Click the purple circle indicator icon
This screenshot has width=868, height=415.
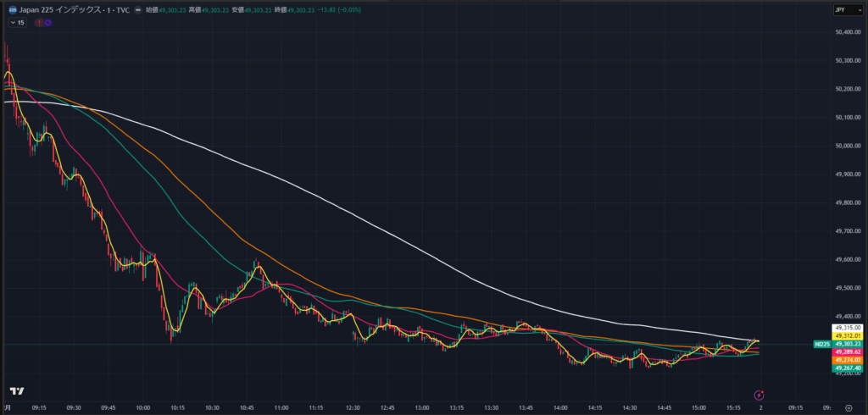[x=47, y=23]
